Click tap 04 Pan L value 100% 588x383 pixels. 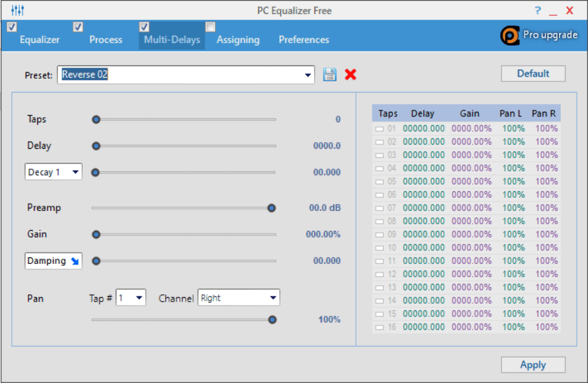coord(513,168)
